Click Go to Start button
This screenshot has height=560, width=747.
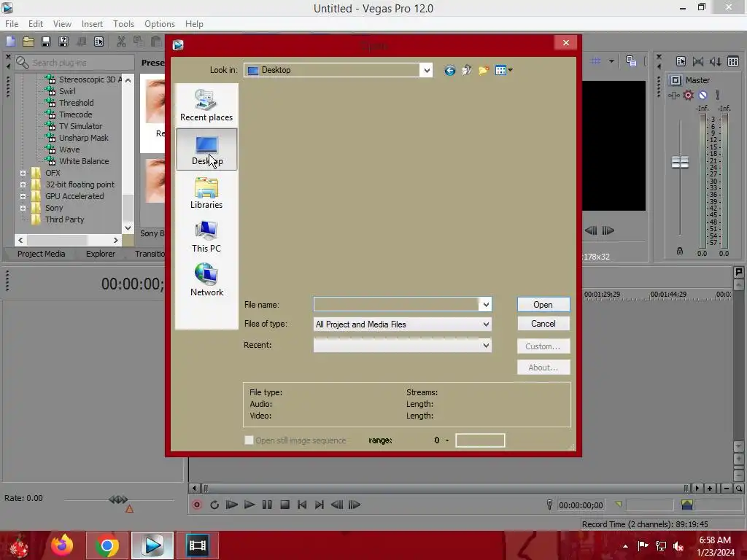(x=302, y=505)
